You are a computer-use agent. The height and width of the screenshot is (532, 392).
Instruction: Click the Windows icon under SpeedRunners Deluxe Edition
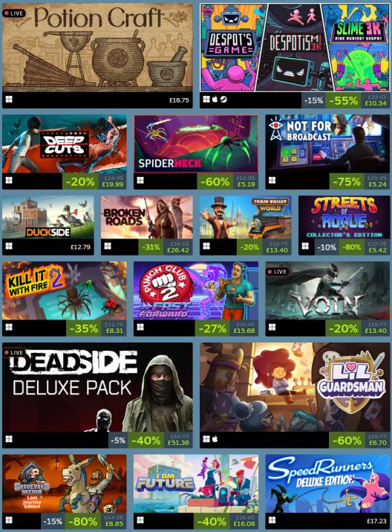(x=272, y=520)
